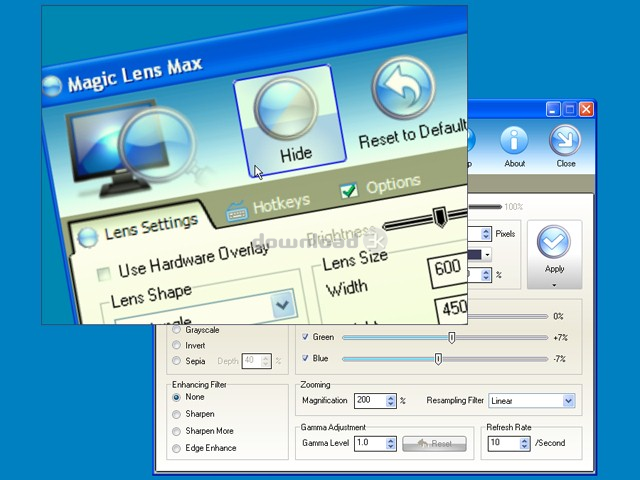640x480 pixels.
Task: Close the window with red X
Action: point(586,109)
